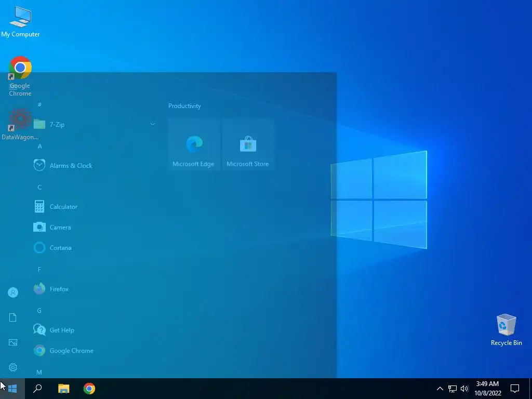Open the Get Help app
Viewport: 532px width, 399px height.
pos(95,330)
